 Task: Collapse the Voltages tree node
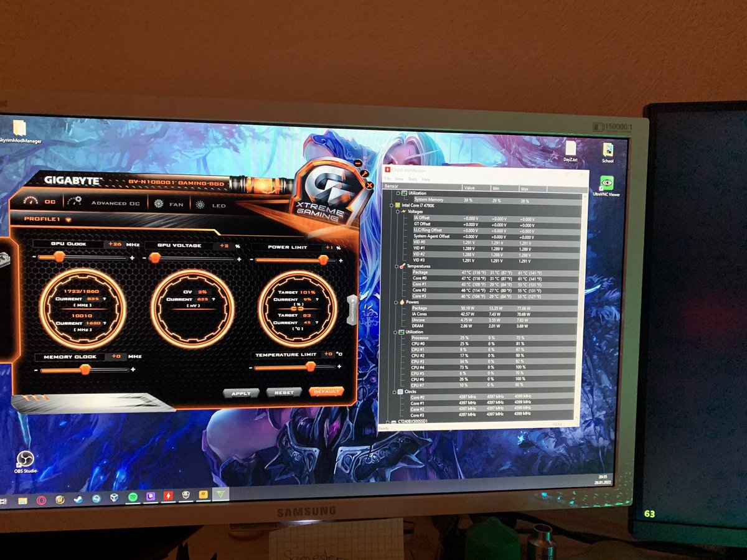397,212
